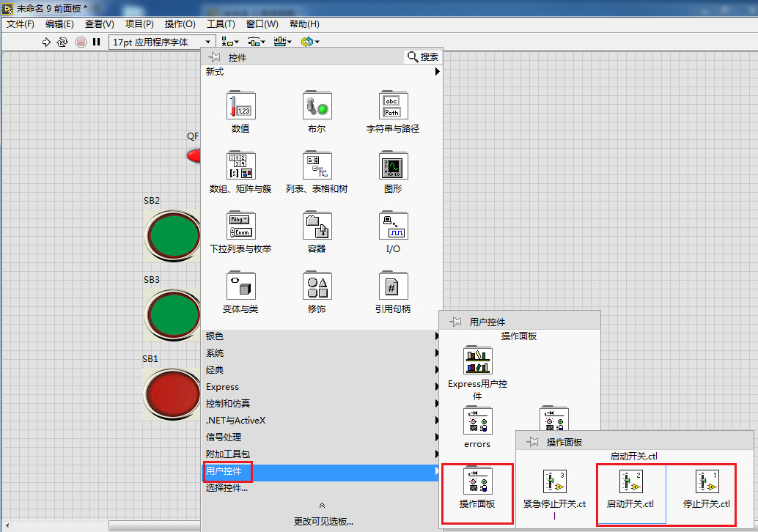Open the 布尔 boolean controls palette

click(317, 106)
